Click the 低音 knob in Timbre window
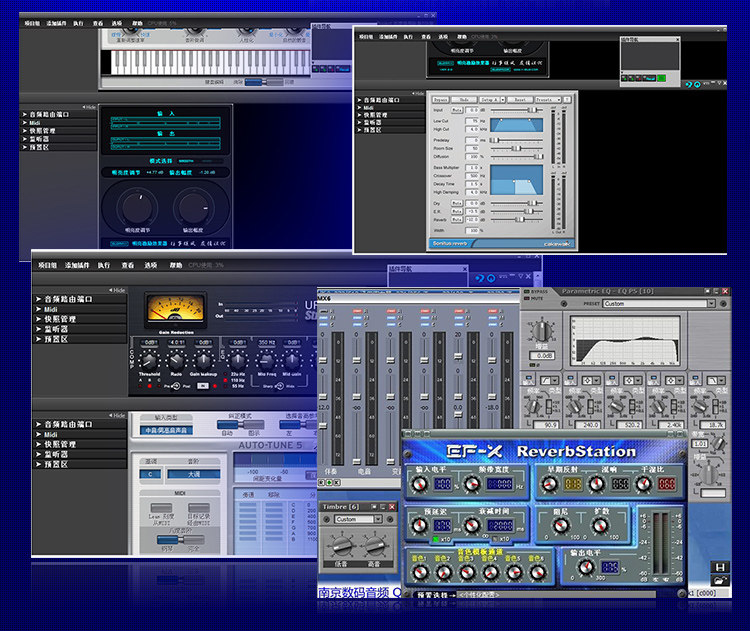Image resolution: width=750 pixels, height=631 pixels. 341,545
